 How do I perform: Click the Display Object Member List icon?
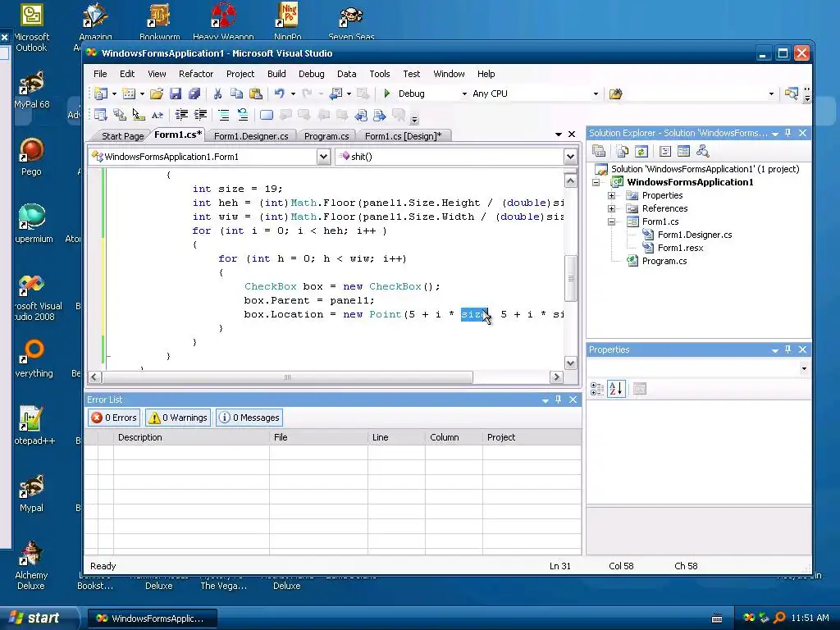(100, 115)
